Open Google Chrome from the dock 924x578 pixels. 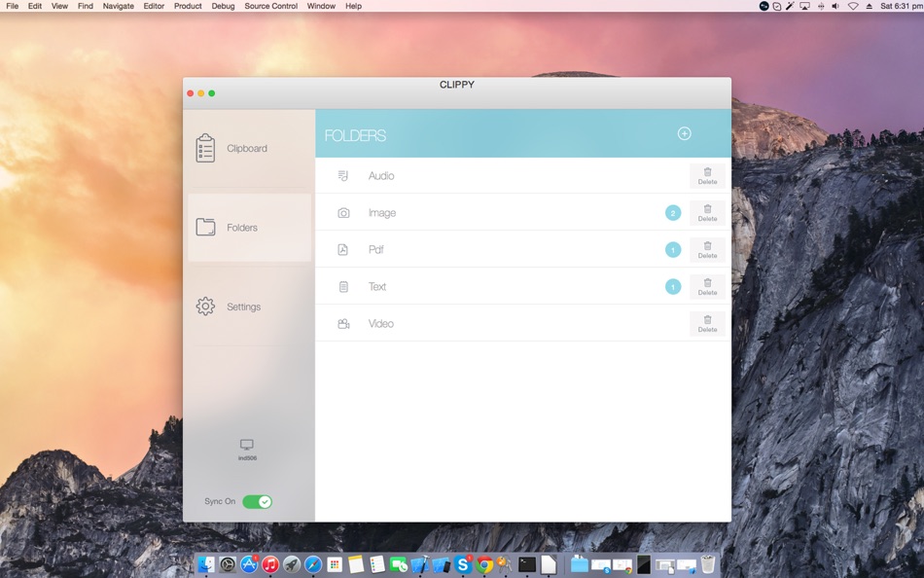click(x=484, y=564)
